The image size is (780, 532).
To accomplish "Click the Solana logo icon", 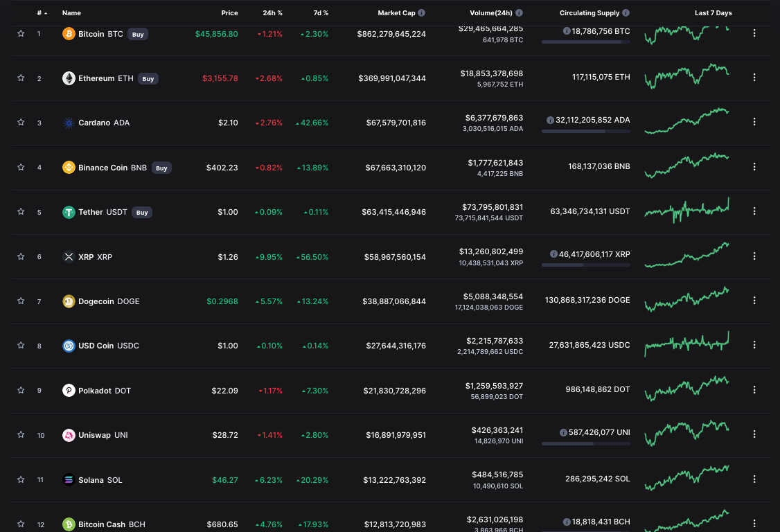I will (x=69, y=480).
